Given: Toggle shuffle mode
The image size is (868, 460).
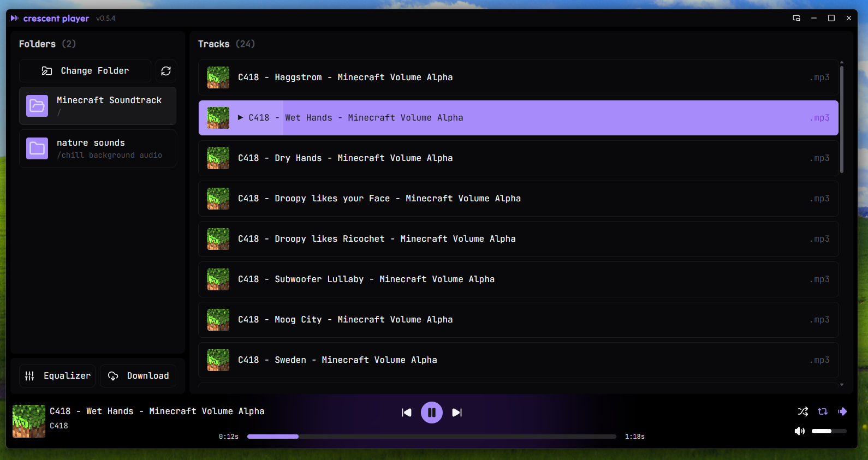Looking at the screenshot, I should click(803, 411).
